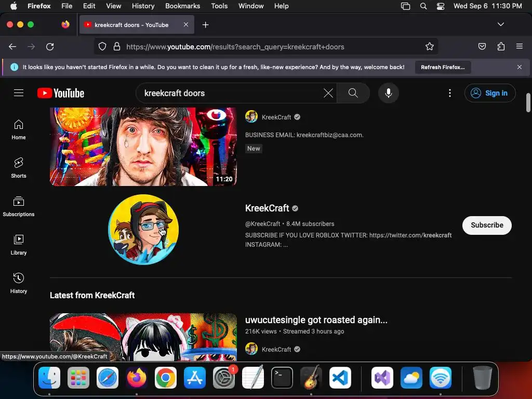Show site security via the padlock icon
Image resolution: width=532 pixels, height=399 pixels.
tap(117, 46)
